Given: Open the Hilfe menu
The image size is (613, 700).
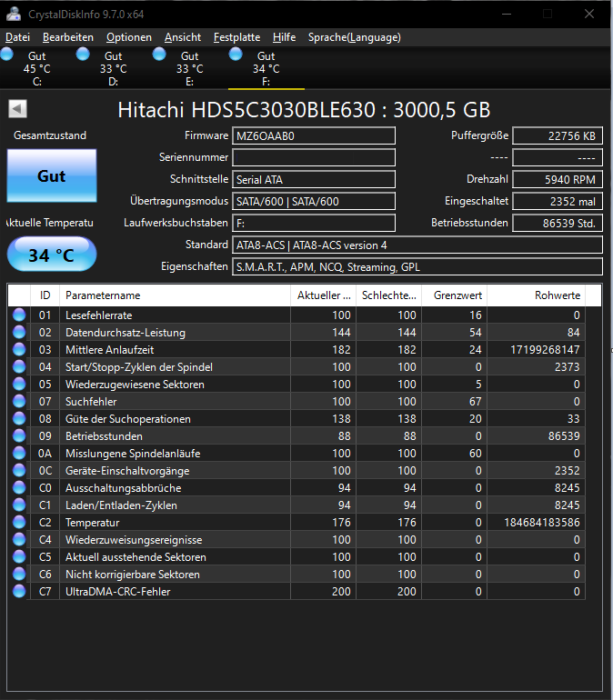Looking at the screenshot, I should coord(284,37).
